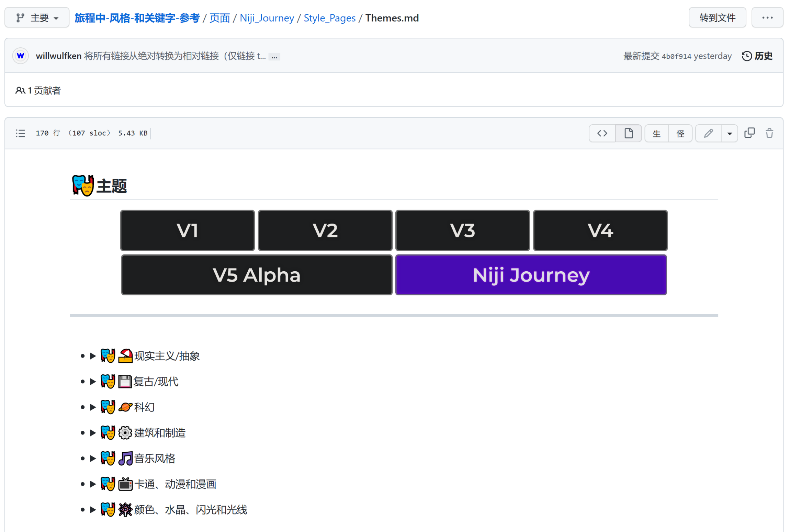Edit file with pencil icon
The height and width of the screenshot is (532, 790).
pos(708,133)
